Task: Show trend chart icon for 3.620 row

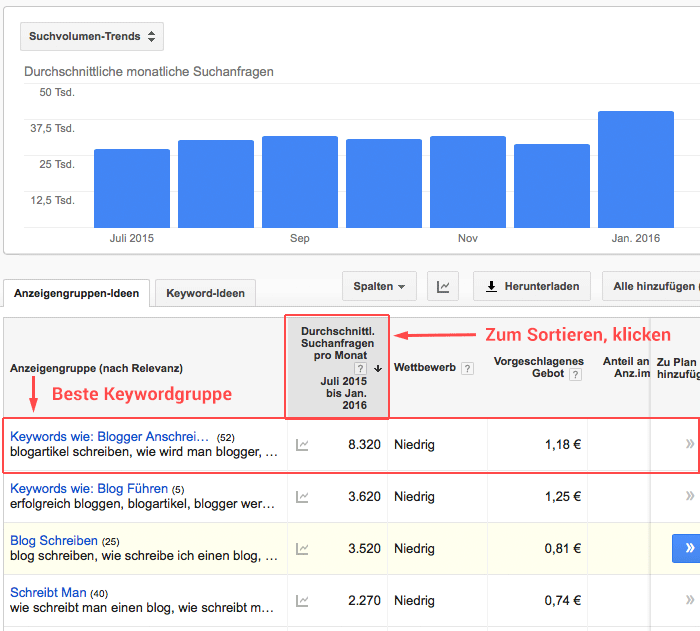Action: tap(302, 497)
